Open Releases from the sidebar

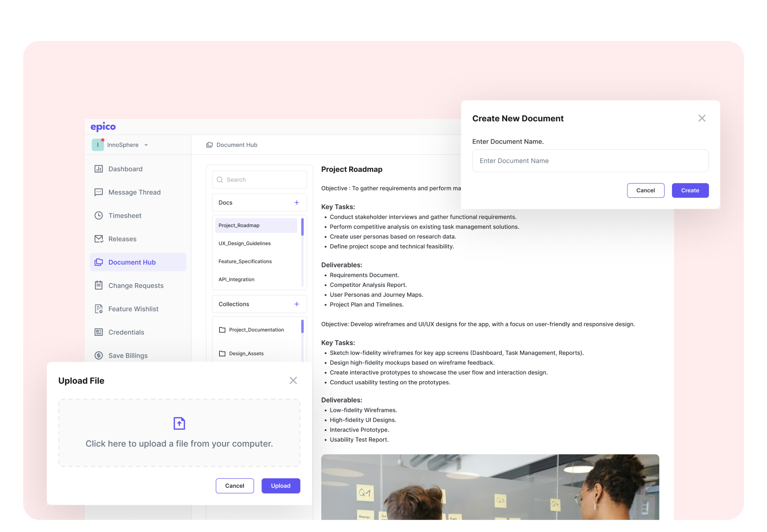(122, 239)
